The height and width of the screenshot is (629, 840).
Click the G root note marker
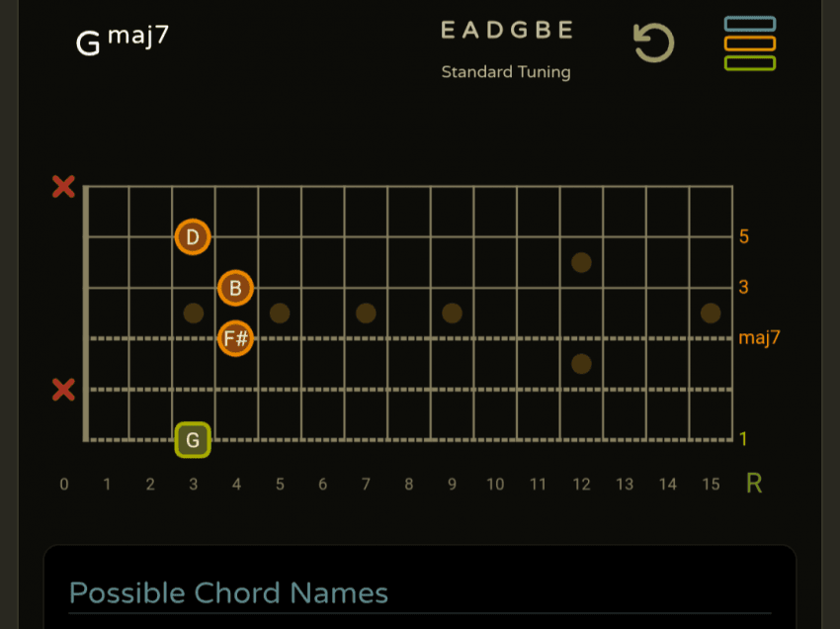coord(193,440)
